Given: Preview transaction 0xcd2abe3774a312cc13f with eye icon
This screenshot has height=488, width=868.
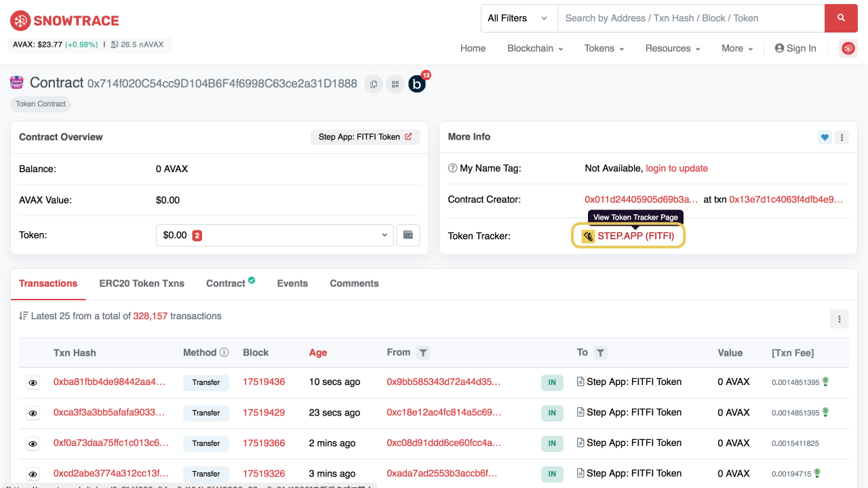Looking at the screenshot, I should pyautogui.click(x=33, y=474).
